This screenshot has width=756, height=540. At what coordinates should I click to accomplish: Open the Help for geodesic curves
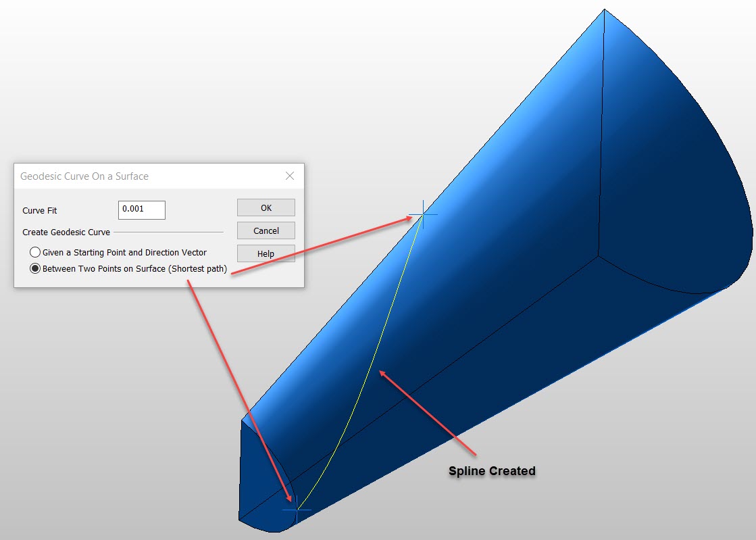[x=266, y=253]
